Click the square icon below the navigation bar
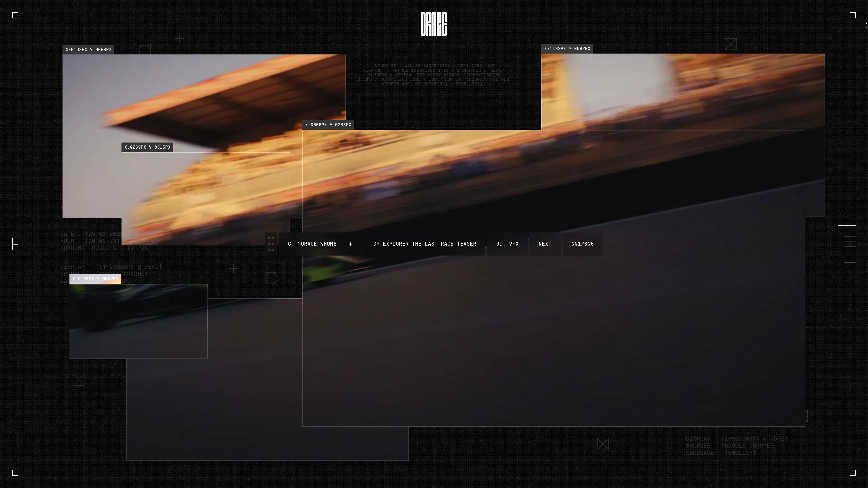This screenshot has width=868, height=488. (x=271, y=278)
